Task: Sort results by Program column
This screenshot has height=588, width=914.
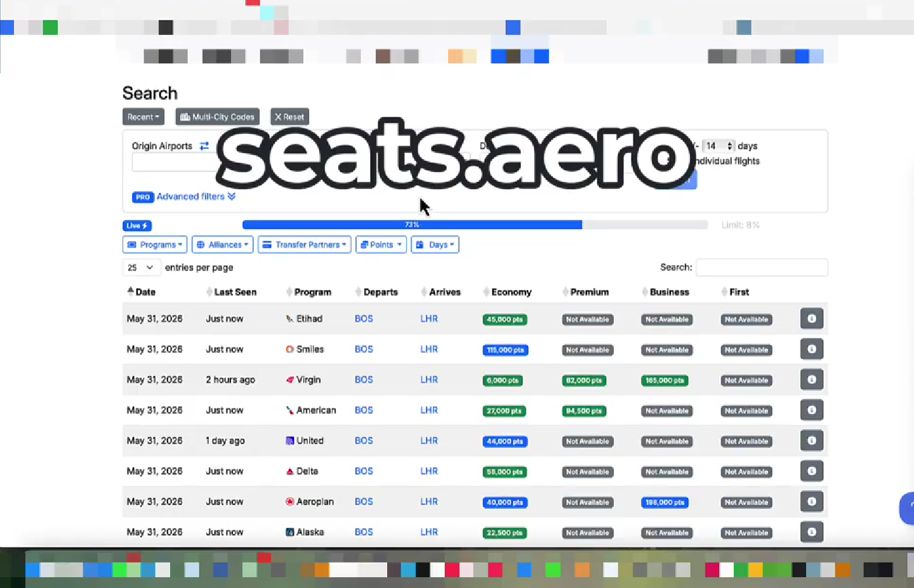Action: tap(309, 292)
